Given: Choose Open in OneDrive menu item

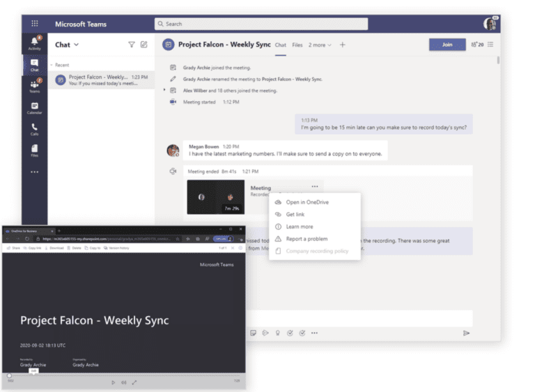Looking at the screenshot, I should 315,202.
